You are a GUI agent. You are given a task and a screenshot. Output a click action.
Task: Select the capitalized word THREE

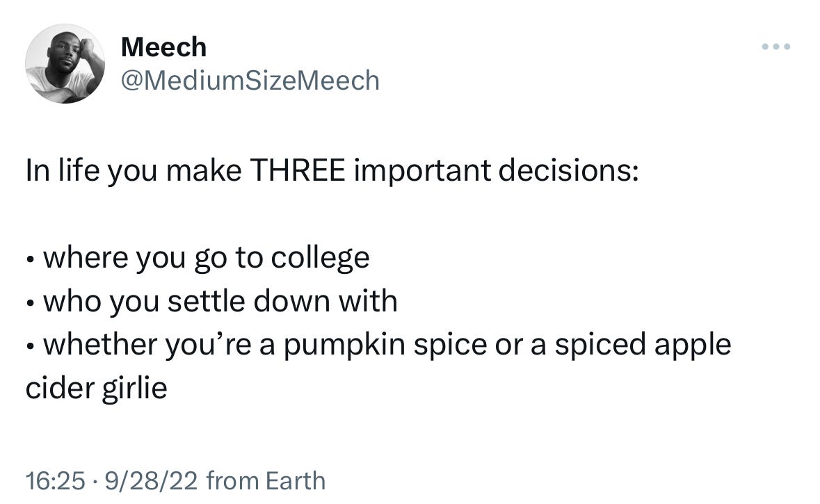pos(298,170)
